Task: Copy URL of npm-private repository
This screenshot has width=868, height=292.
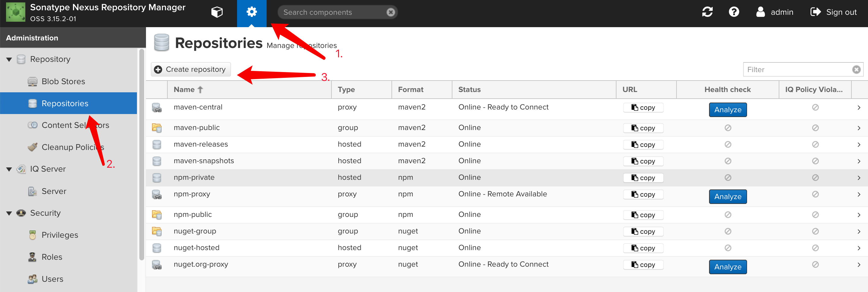Action: pos(643,178)
